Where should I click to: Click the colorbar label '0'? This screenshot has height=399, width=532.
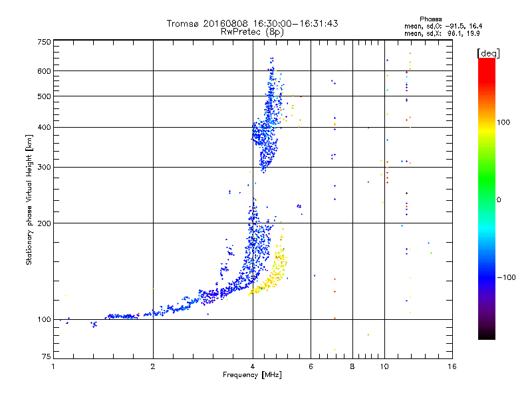[499, 200]
